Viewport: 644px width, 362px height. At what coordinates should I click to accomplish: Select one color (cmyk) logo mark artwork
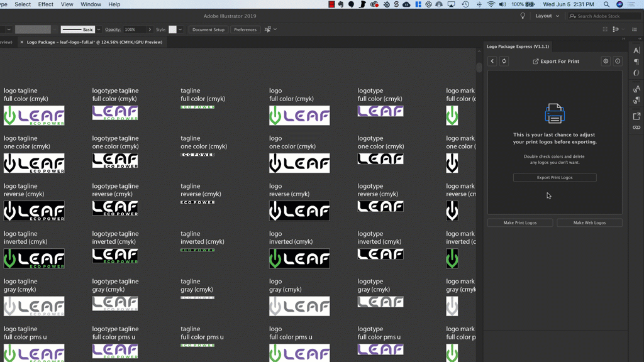452,163
